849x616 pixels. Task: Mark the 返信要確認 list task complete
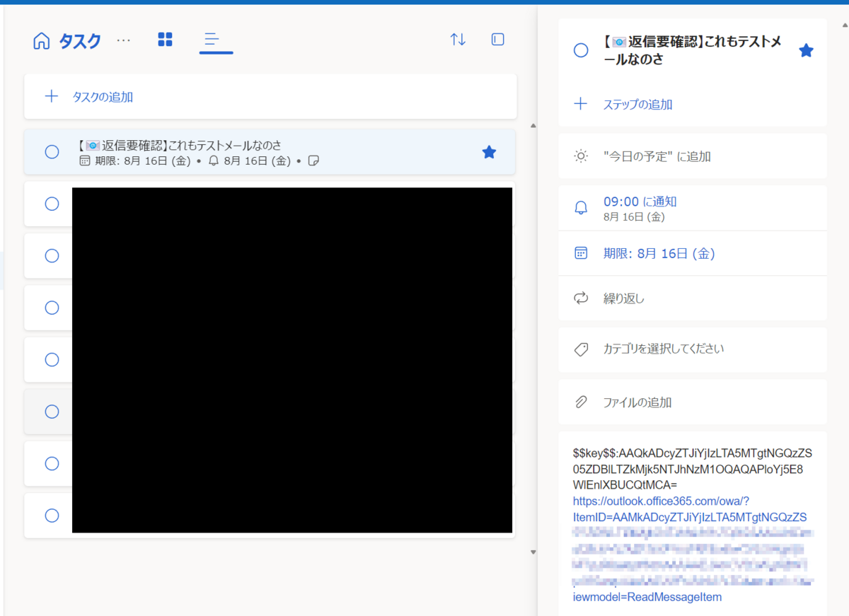click(x=52, y=152)
